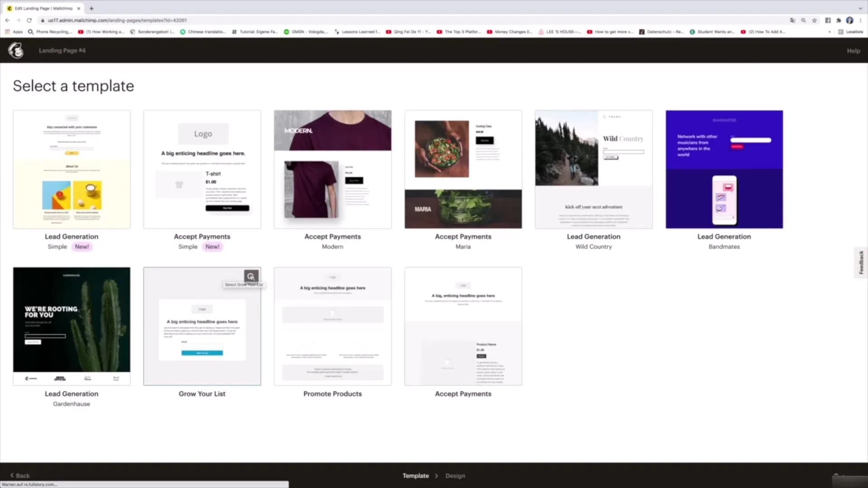Click the Gardenhause subtitle text
868x488 pixels.
(x=71, y=404)
